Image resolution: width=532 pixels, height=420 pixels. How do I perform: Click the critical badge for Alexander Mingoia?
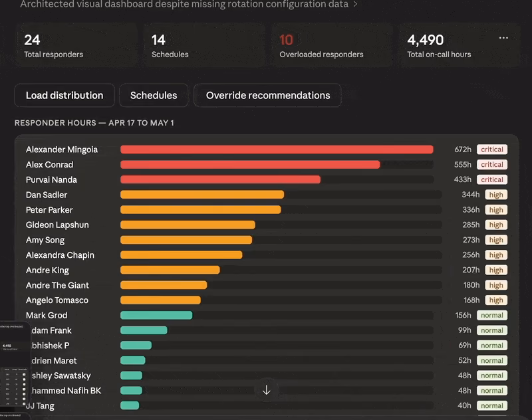coord(492,150)
